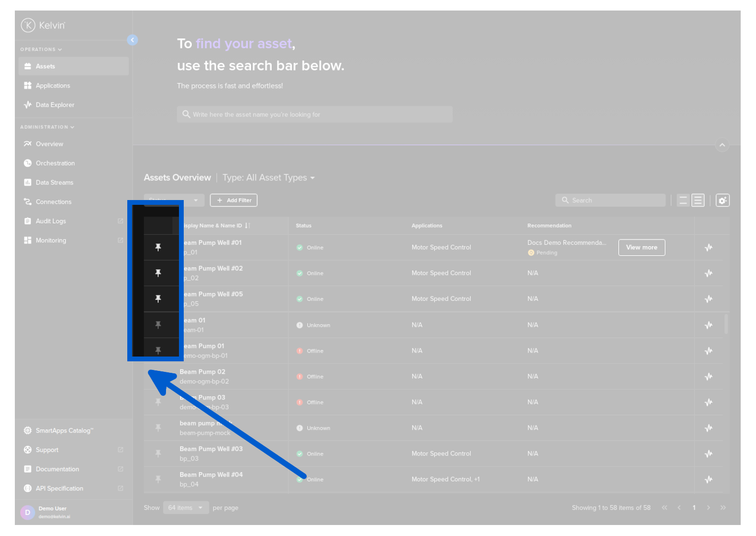This screenshot has width=756, height=536.
Task: Sort by Display Name column icon
Action: pos(247,226)
